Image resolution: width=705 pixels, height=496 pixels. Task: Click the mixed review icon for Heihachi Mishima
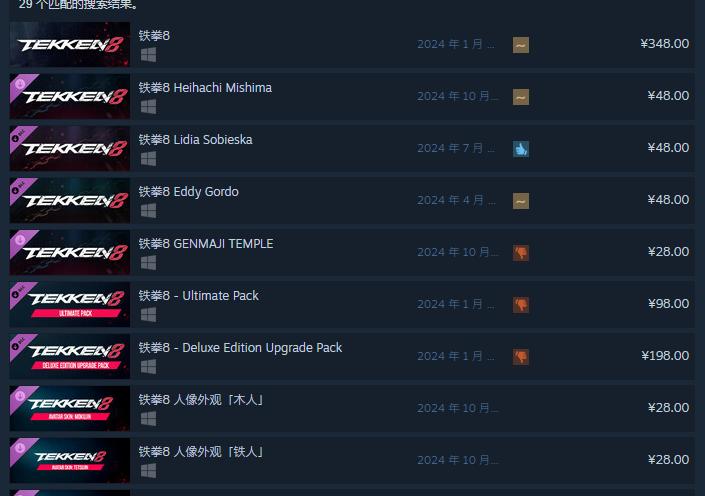click(521, 97)
